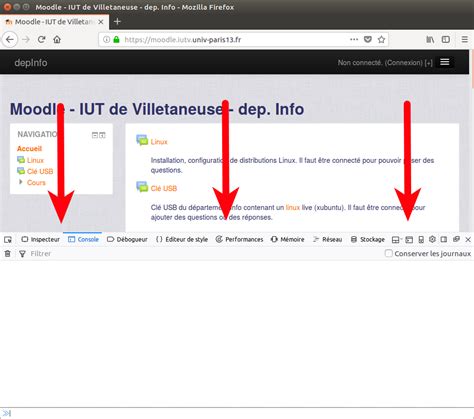Dock devtools to the side of window
Screen dimensions: 474x419
(444, 239)
